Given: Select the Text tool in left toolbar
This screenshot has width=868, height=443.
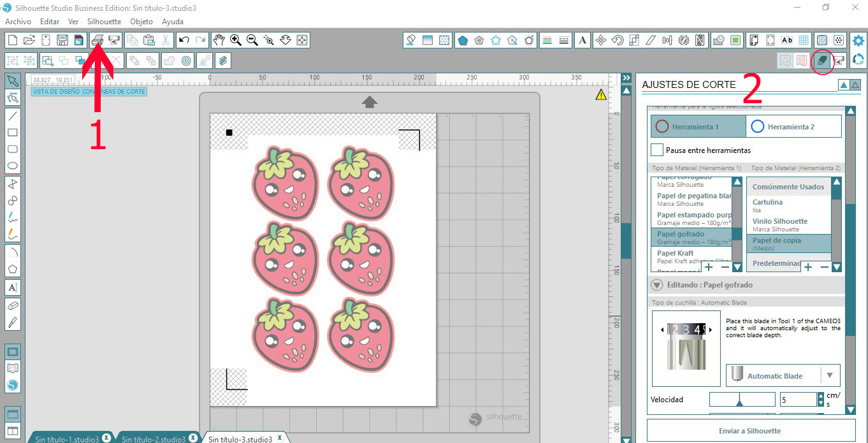Looking at the screenshot, I should [x=13, y=287].
